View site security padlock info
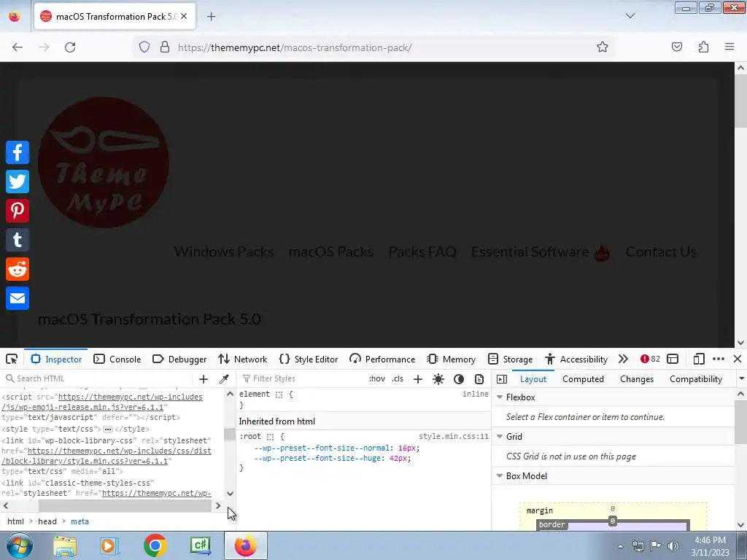Image resolution: width=747 pixels, height=560 pixels. pyautogui.click(x=165, y=47)
